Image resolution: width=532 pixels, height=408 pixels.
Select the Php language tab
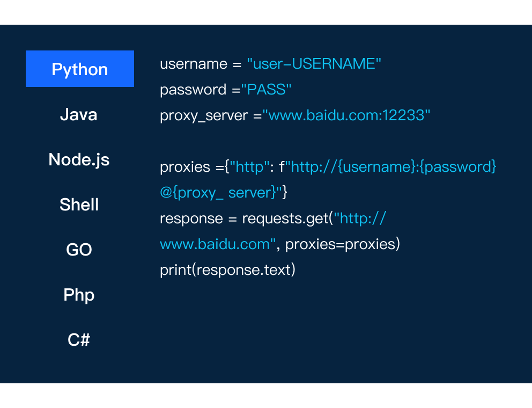[79, 295]
